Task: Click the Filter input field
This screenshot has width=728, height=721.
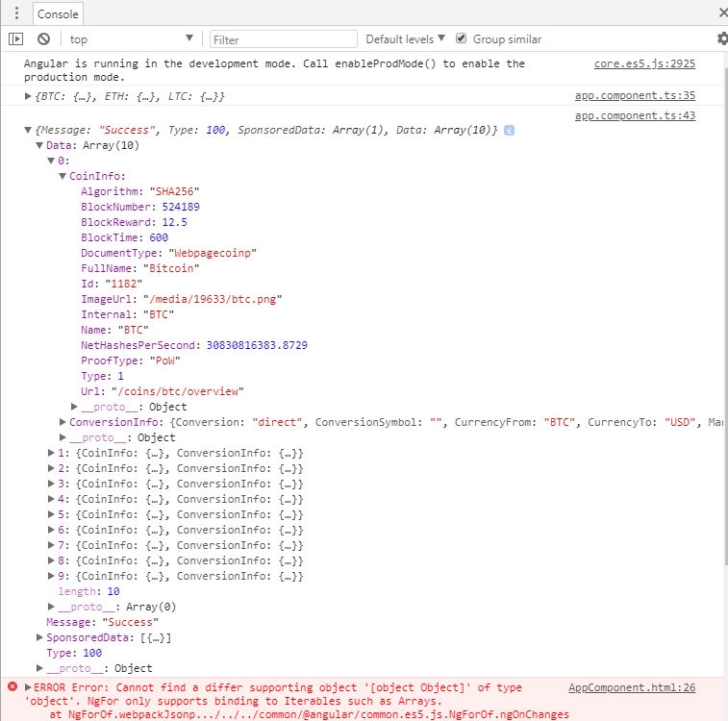Action: tap(283, 39)
